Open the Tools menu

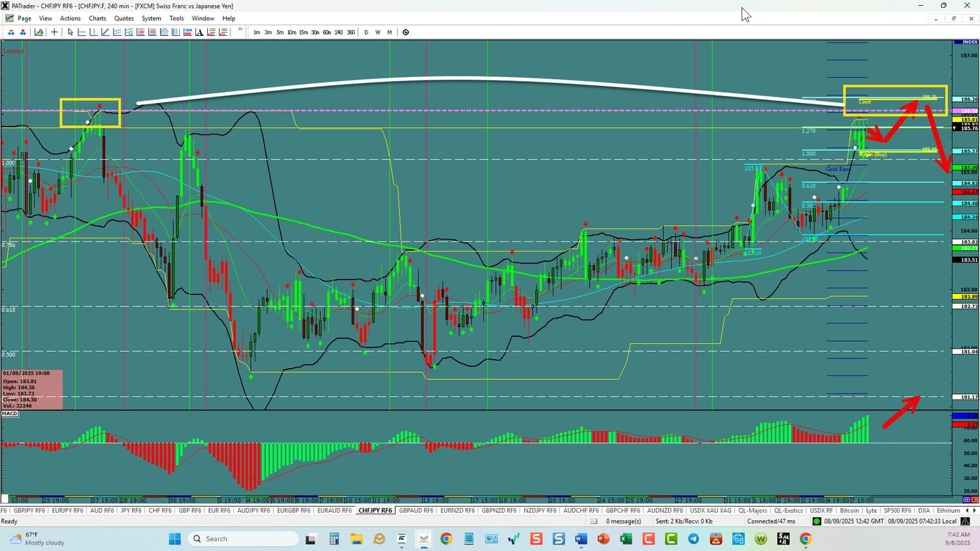pos(176,18)
